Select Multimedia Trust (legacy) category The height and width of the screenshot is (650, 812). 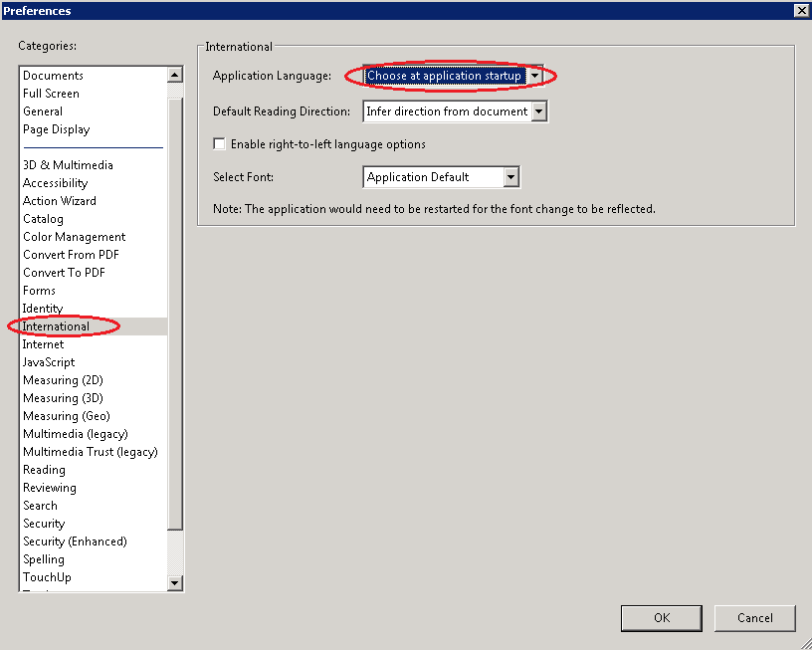tap(90, 452)
